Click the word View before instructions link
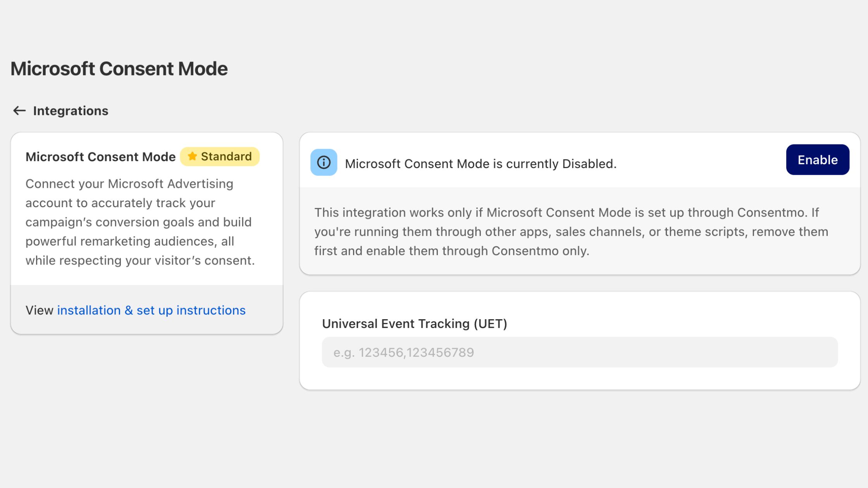Viewport: 868px width, 488px height. 39,310
